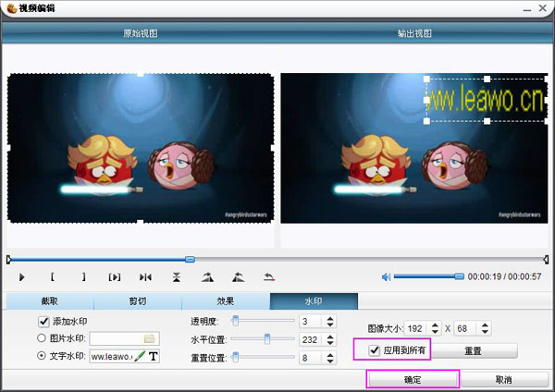Click 重置 button
Viewport: 555px width, 392px height.
(x=474, y=350)
